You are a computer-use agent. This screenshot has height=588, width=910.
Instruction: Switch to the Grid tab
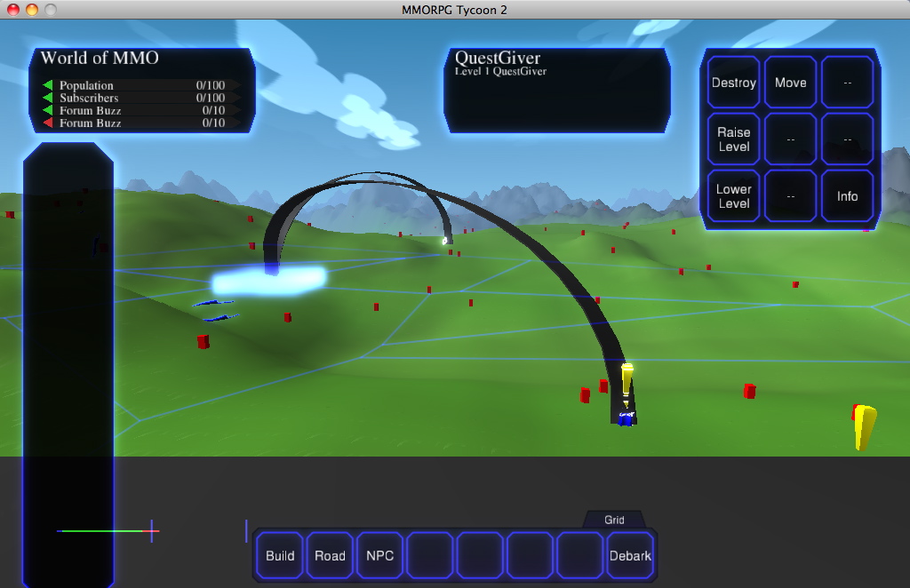click(614, 520)
